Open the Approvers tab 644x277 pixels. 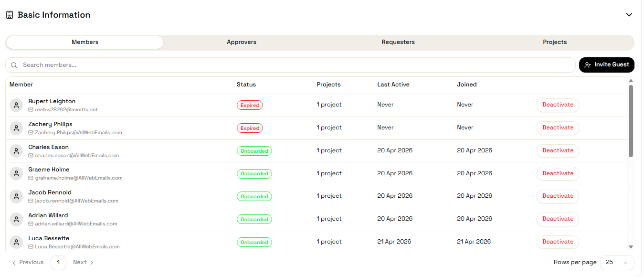pyautogui.click(x=242, y=42)
